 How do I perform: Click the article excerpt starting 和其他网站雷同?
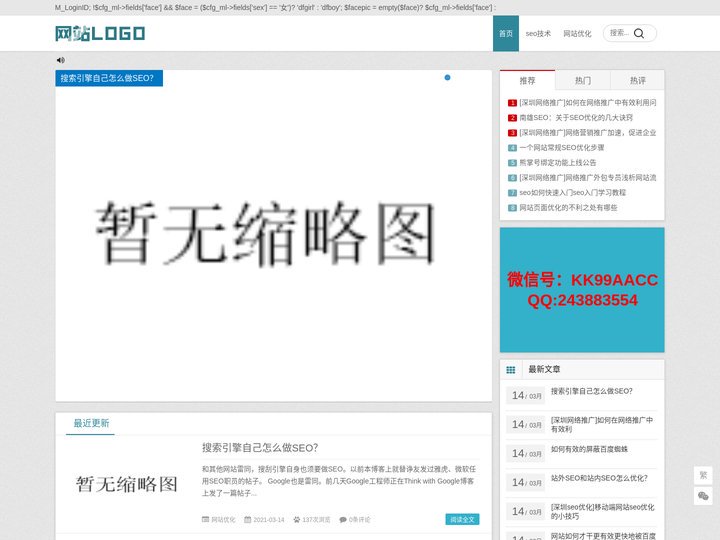point(339,481)
